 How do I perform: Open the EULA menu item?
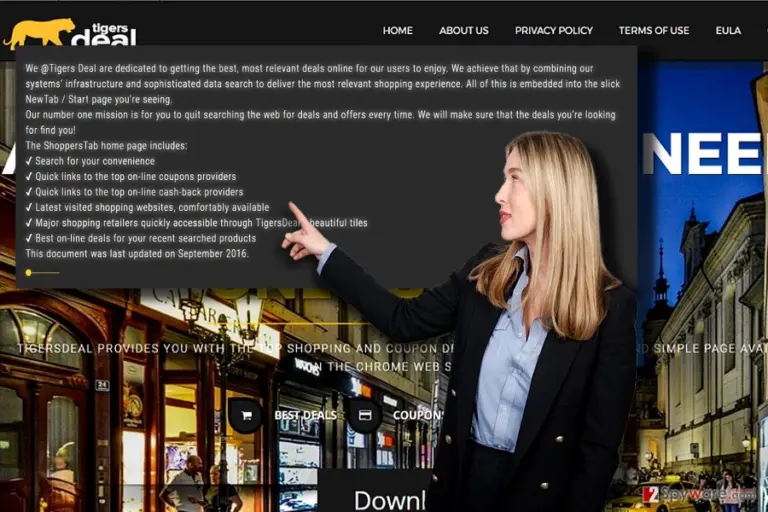tap(728, 30)
